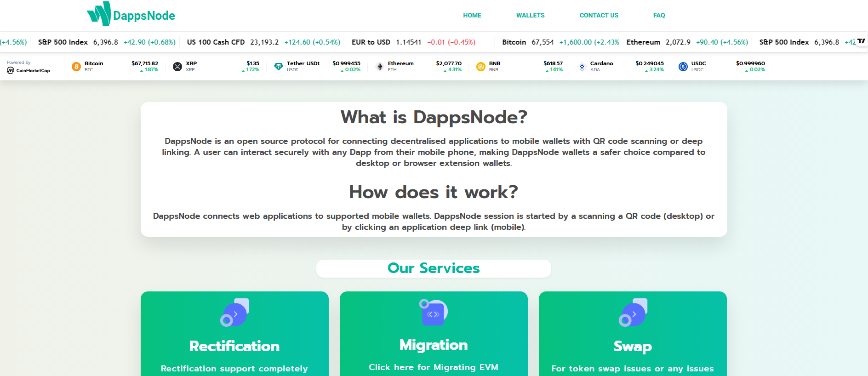Open the WALLETS menu item
The image size is (868, 376).
[531, 15]
